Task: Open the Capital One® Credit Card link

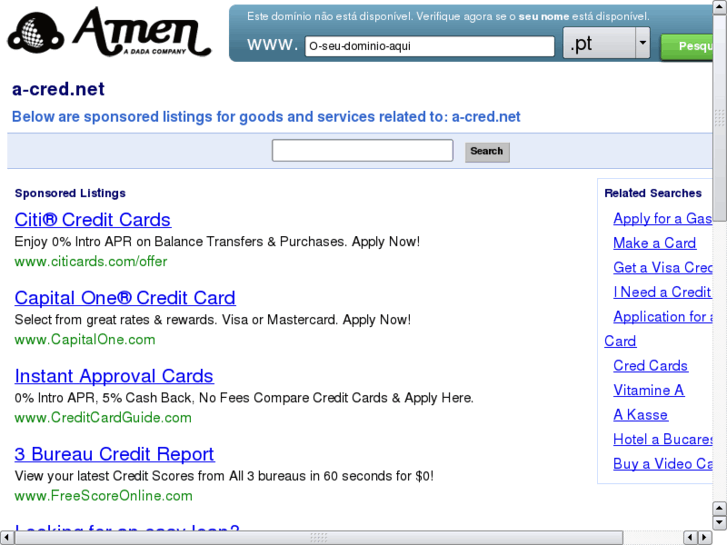Action: pos(125,298)
